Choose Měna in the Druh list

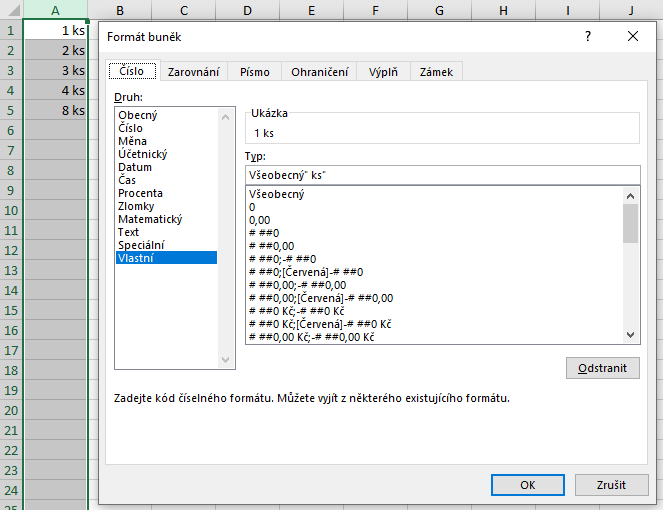point(132,141)
